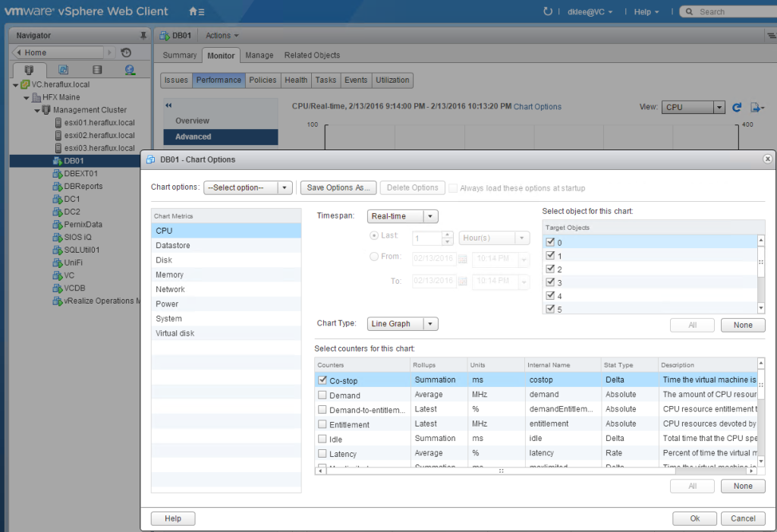Open the Networking inventory view
The width and height of the screenshot is (777, 532).
pos(129,69)
